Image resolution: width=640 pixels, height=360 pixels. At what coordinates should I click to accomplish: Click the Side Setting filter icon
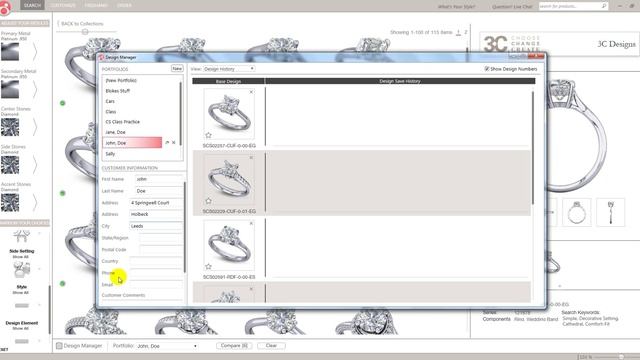[x=21, y=237]
